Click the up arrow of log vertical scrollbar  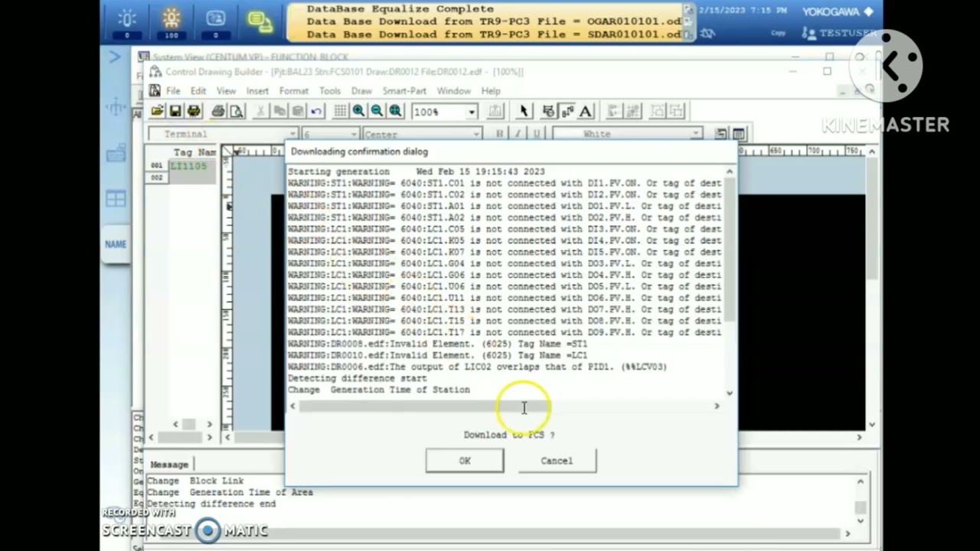pos(729,171)
